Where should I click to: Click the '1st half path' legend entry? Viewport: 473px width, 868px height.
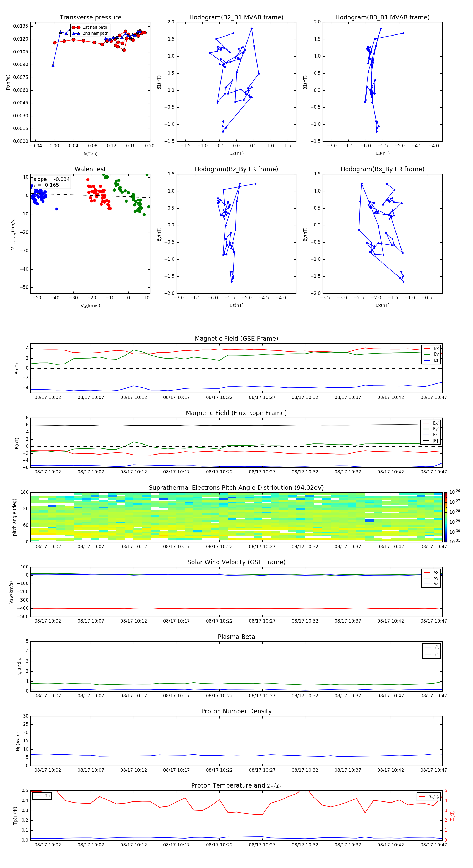90,27
